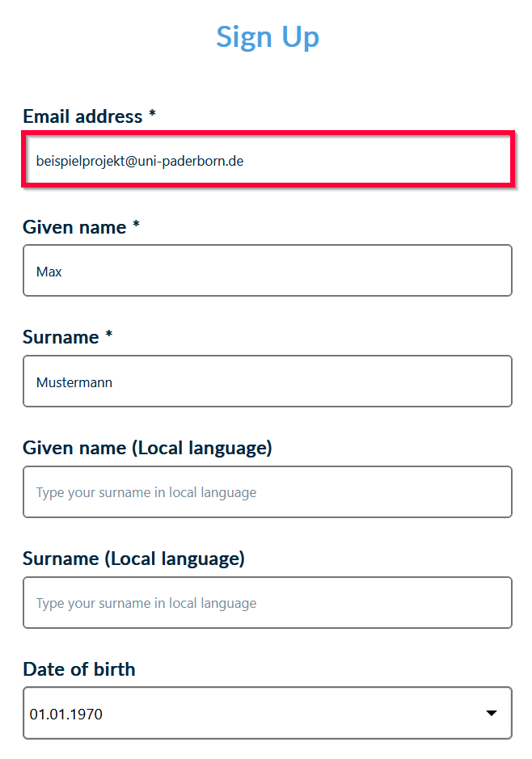Click the Surname field containing Mustermann
This screenshot has height=759, width=532.
click(267, 382)
